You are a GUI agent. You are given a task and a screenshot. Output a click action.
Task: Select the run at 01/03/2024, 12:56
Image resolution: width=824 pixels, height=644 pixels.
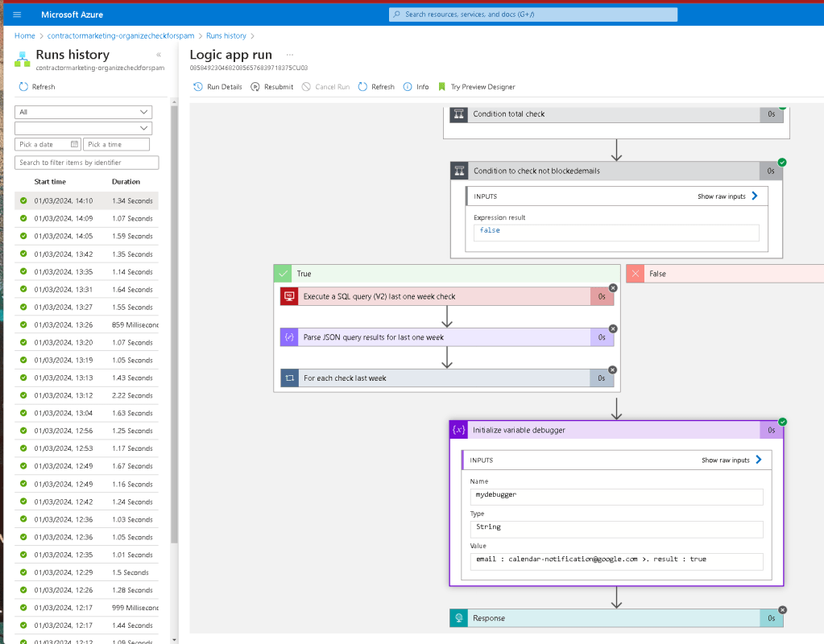point(87,431)
